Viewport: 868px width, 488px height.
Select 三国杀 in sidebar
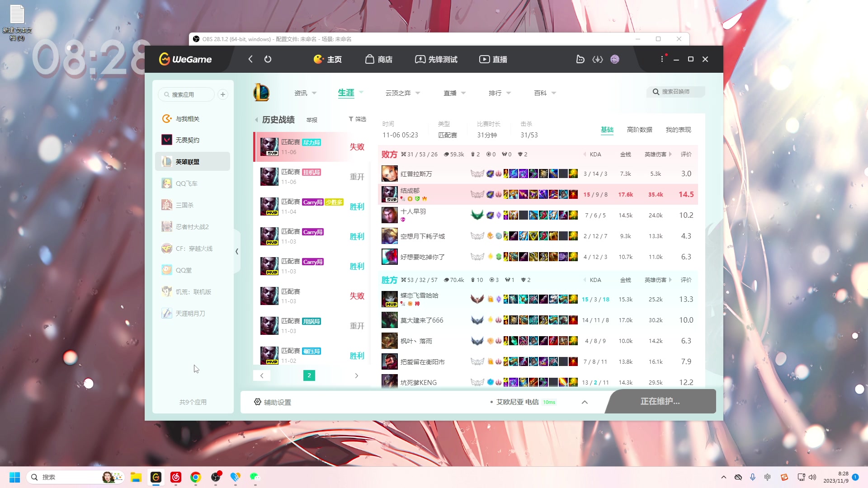[x=193, y=205]
